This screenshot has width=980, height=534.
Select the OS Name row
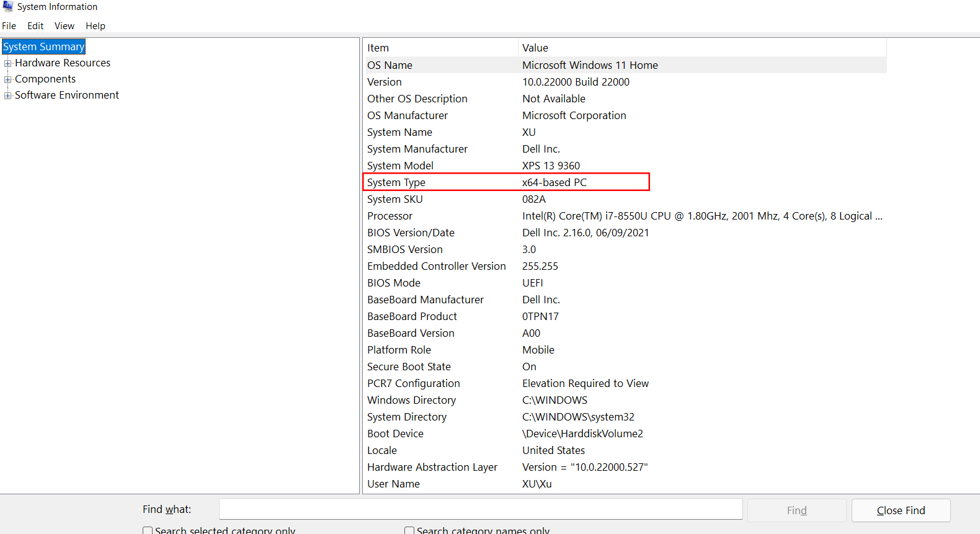point(625,65)
